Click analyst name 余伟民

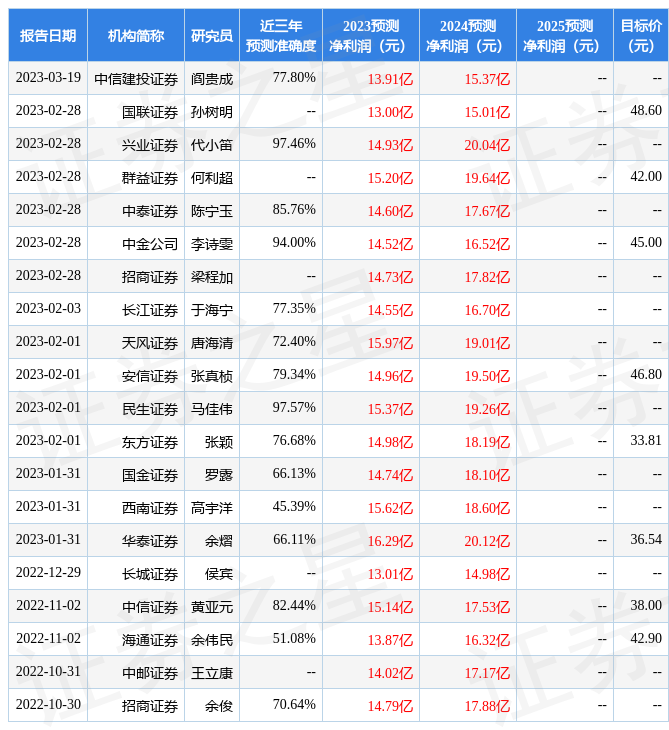[212, 640]
